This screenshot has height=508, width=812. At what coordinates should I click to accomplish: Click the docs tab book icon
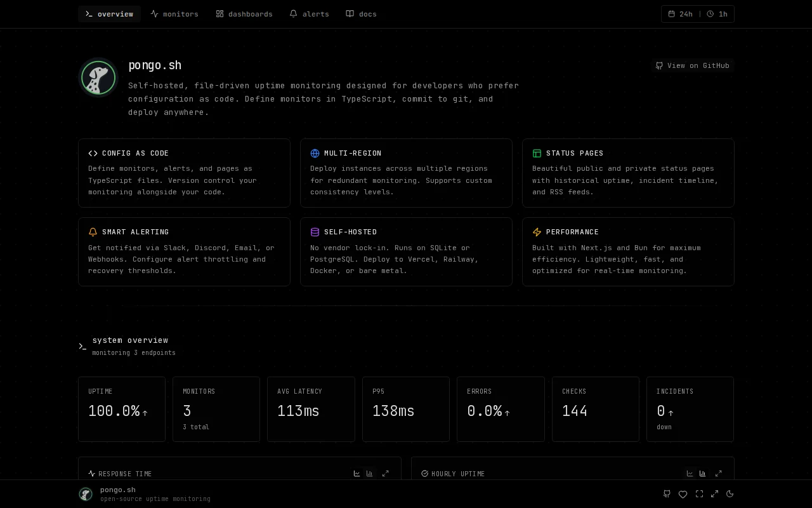coord(350,14)
